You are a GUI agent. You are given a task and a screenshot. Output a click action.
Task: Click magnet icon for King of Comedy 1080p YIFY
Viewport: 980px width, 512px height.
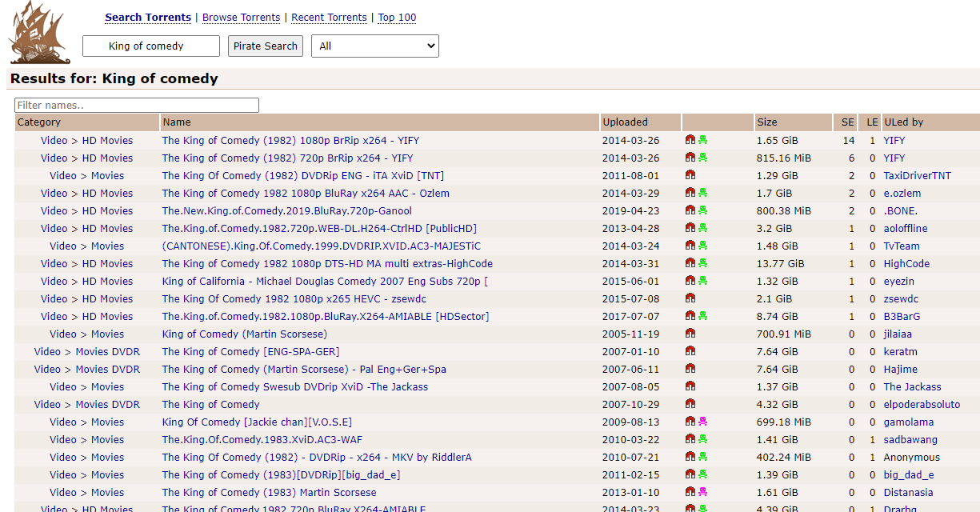[x=690, y=140]
